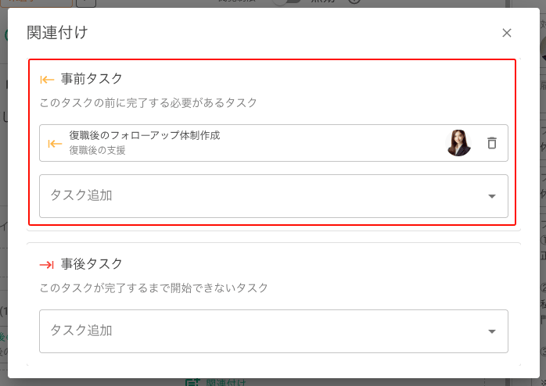Click the assignee avatar photo in the task row

[x=458, y=143]
